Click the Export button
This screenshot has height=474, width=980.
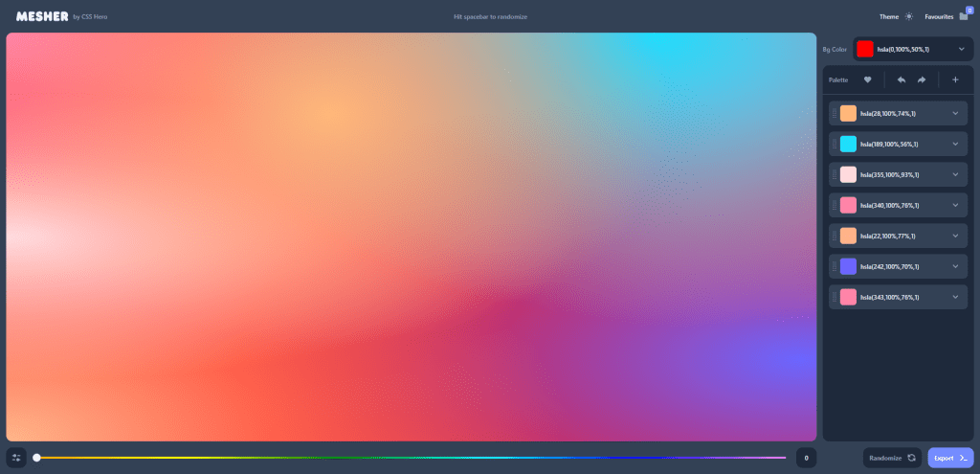click(950, 458)
